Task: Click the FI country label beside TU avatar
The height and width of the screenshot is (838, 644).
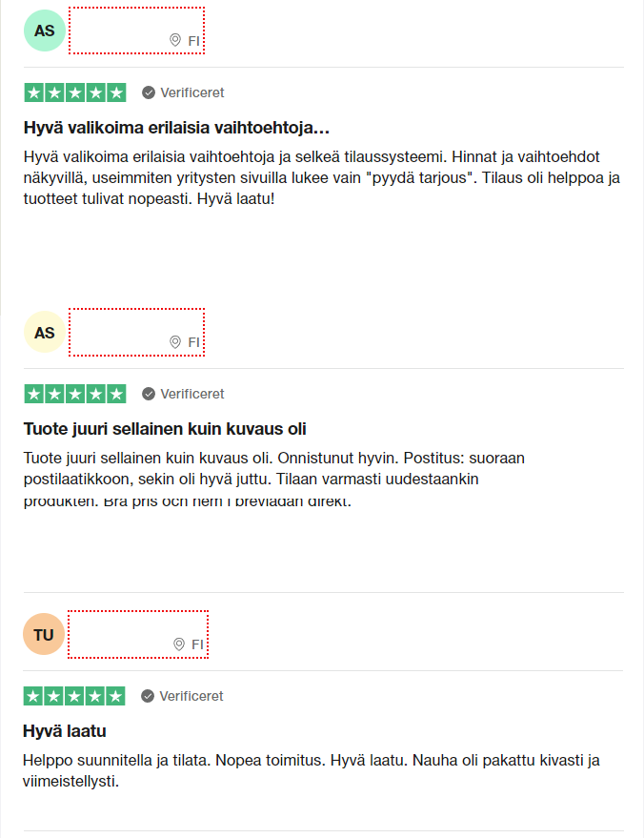Action: click(197, 644)
